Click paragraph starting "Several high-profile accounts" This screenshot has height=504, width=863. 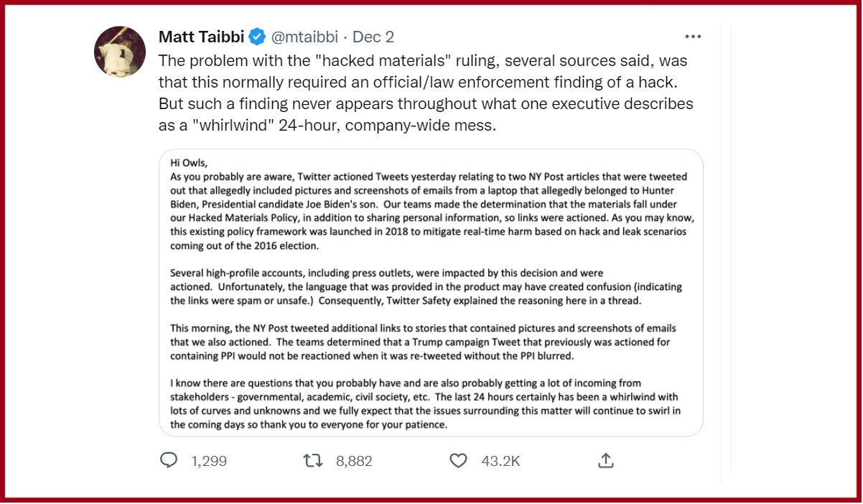426,286
